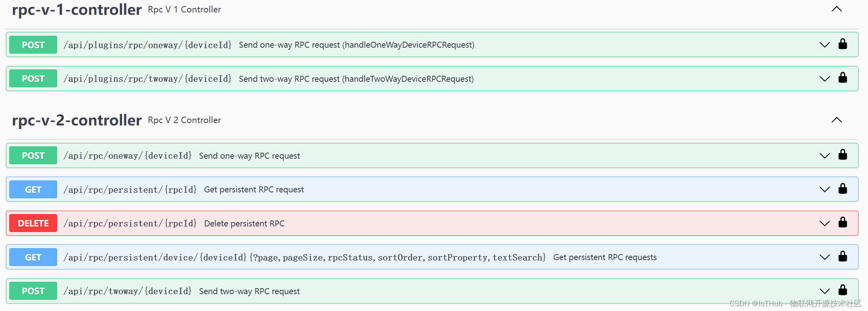
Task: Click POST badge for /api/rpc/twoway endpoint
Action: pyautogui.click(x=33, y=291)
